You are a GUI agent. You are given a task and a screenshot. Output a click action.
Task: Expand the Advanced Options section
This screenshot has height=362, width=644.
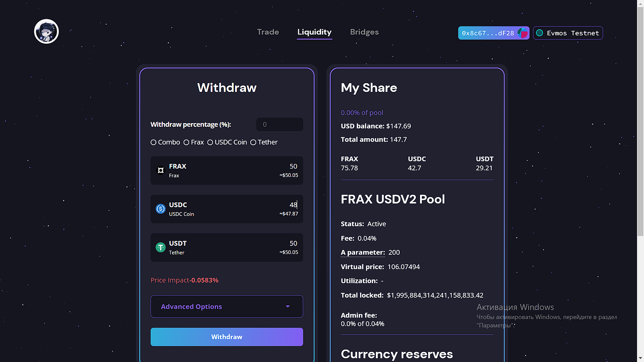(227, 306)
